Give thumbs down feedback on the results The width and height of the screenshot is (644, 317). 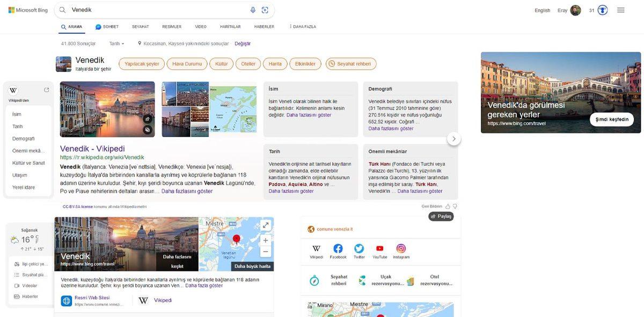[x=455, y=205]
